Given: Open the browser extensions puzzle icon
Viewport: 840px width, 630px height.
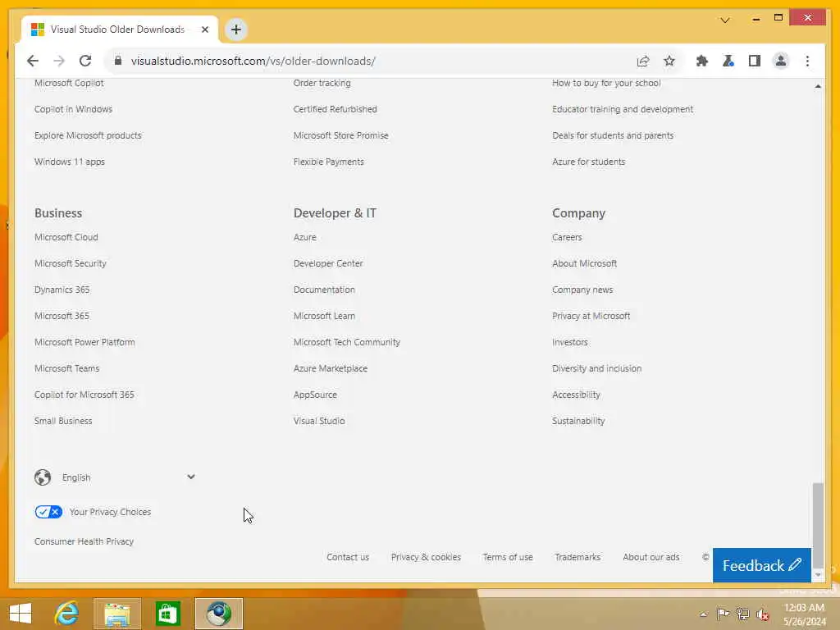Looking at the screenshot, I should [702, 61].
